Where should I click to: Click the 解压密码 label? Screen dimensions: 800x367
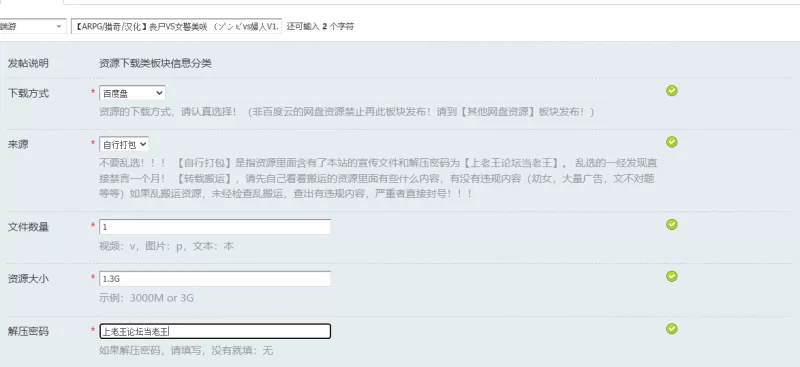click(28, 331)
